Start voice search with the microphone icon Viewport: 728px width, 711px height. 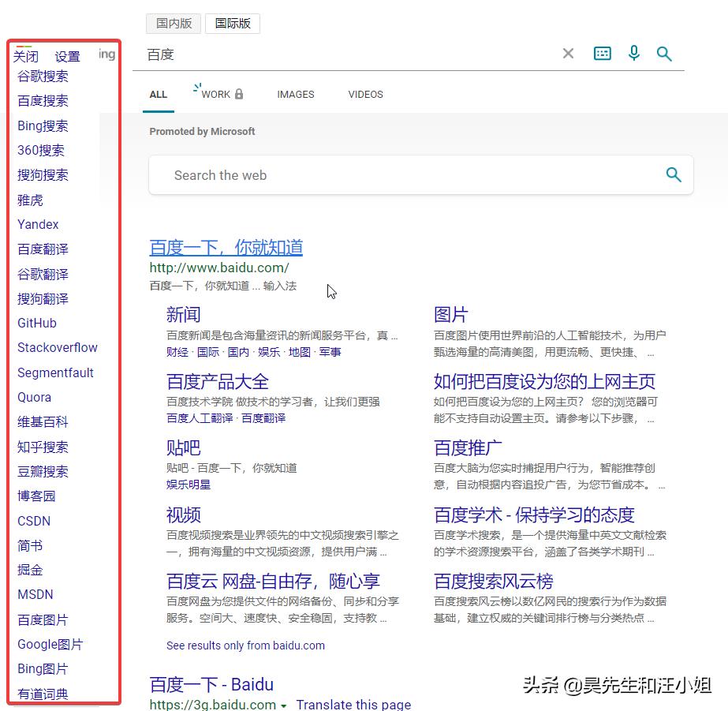tap(633, 54)
